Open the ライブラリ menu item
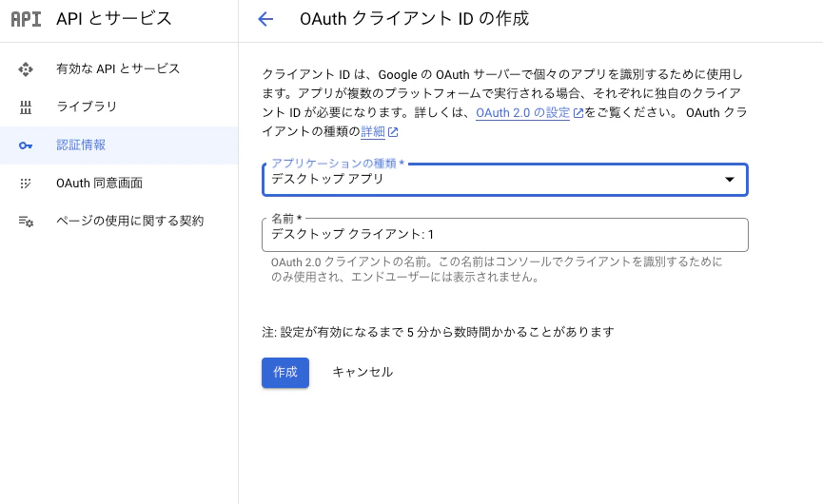Screen dimensions: 823x504 click(x=119, y=107)
